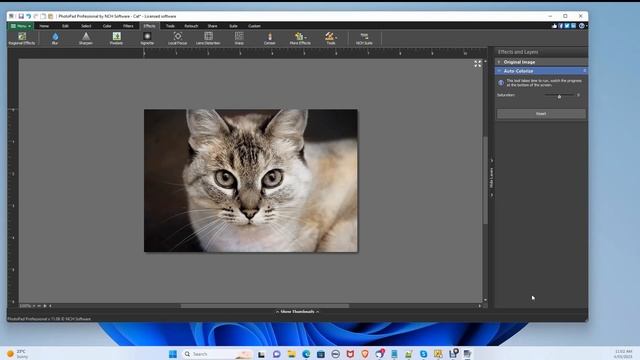Select the Sharpen effect

coord(86,38)
